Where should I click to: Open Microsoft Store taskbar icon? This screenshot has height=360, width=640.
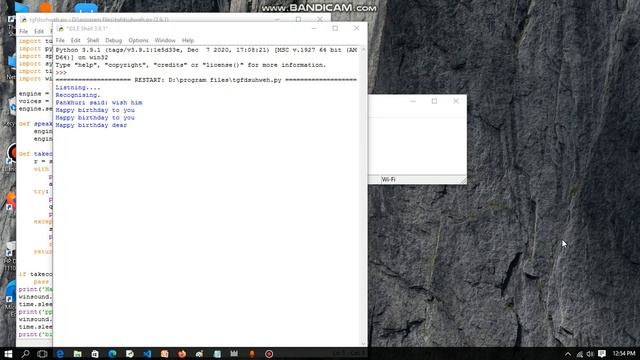pos(95,353)
